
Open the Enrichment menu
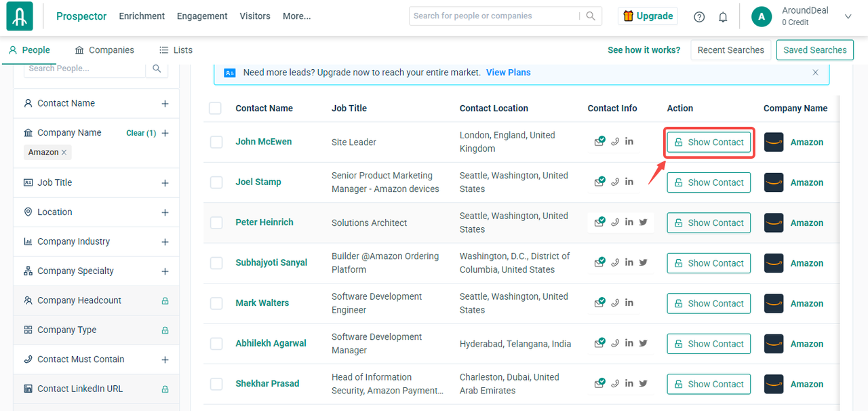[x=142, y=16]
